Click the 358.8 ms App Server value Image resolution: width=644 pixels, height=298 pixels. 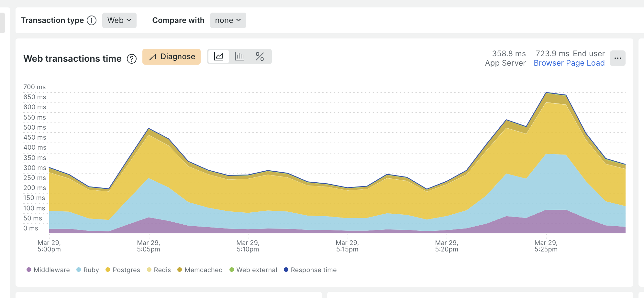pos(505,58)
